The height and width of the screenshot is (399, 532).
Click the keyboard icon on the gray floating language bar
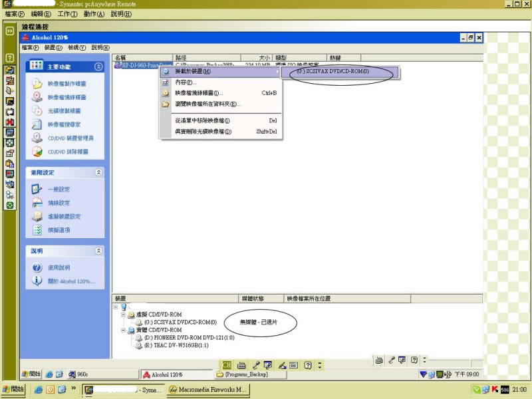point(379,360)
